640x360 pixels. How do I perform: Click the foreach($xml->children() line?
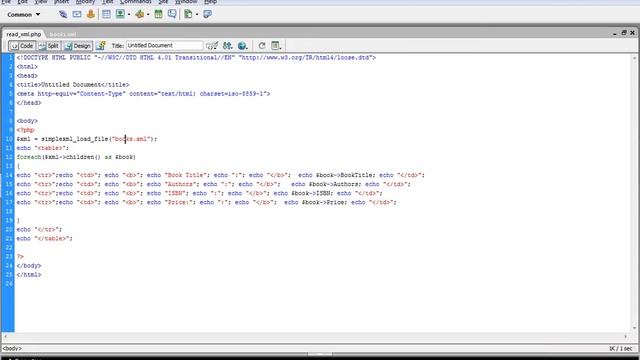click(x=76, y=157)
